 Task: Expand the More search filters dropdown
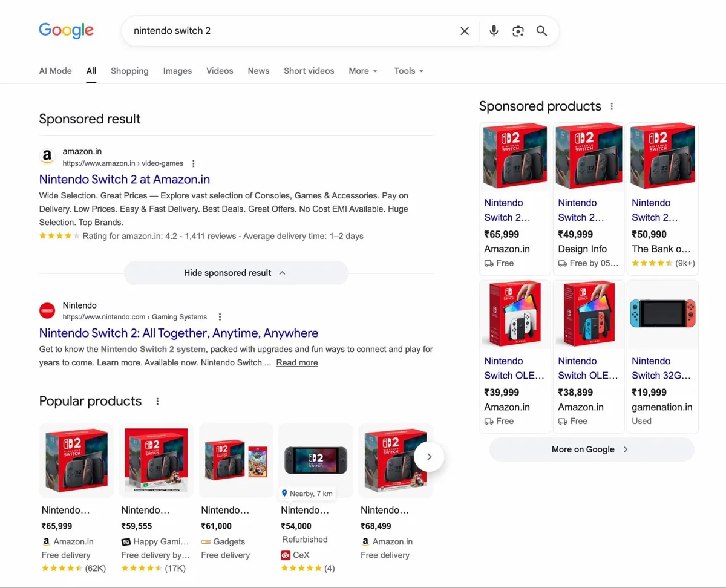point(363,71)
